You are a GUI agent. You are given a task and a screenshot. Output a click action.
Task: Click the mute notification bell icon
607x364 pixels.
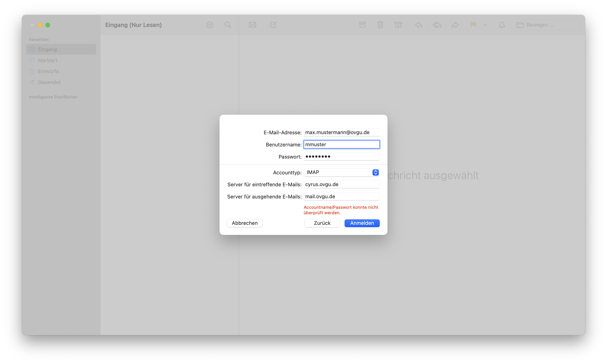point(502,25)
